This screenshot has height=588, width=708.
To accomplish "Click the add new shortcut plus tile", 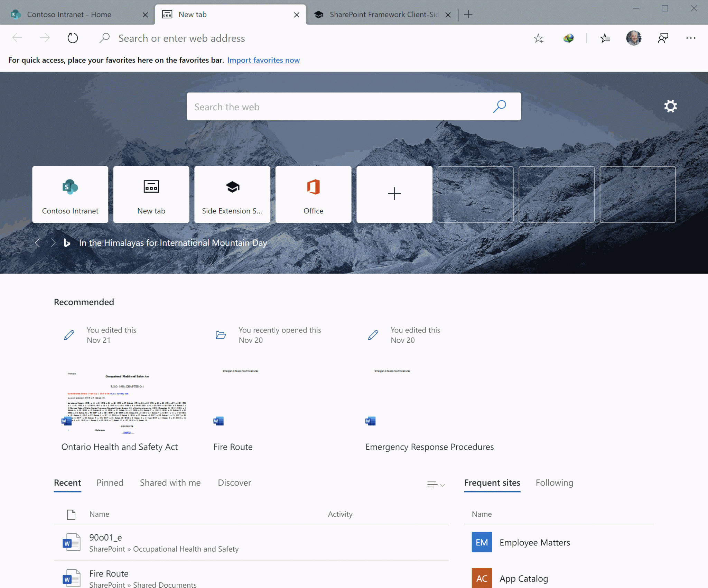I will [394, 194].
